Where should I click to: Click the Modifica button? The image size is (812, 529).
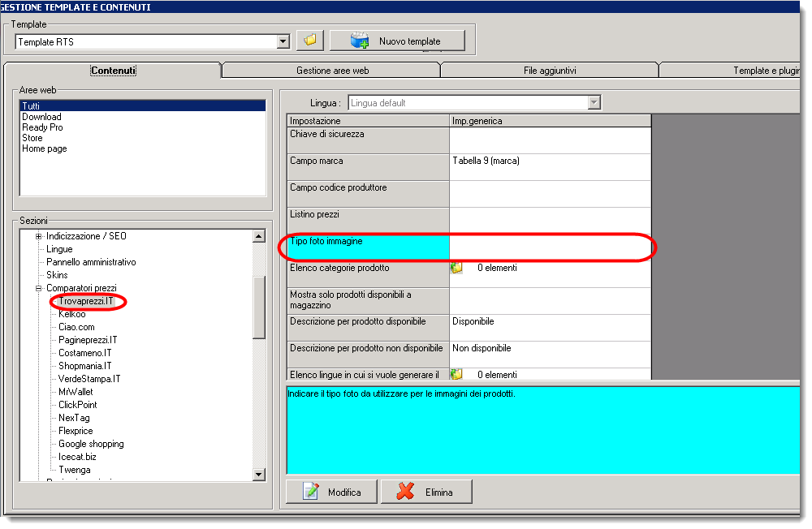click(x=332, y=492)
